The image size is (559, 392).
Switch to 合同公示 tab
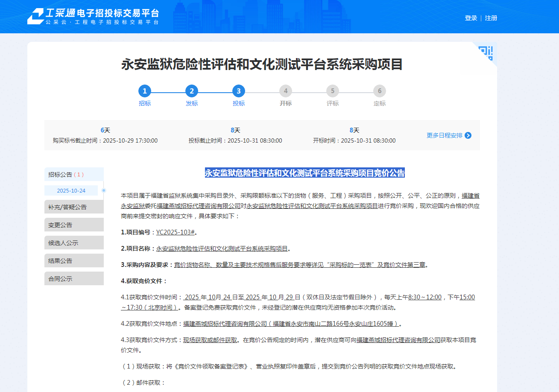74,278
